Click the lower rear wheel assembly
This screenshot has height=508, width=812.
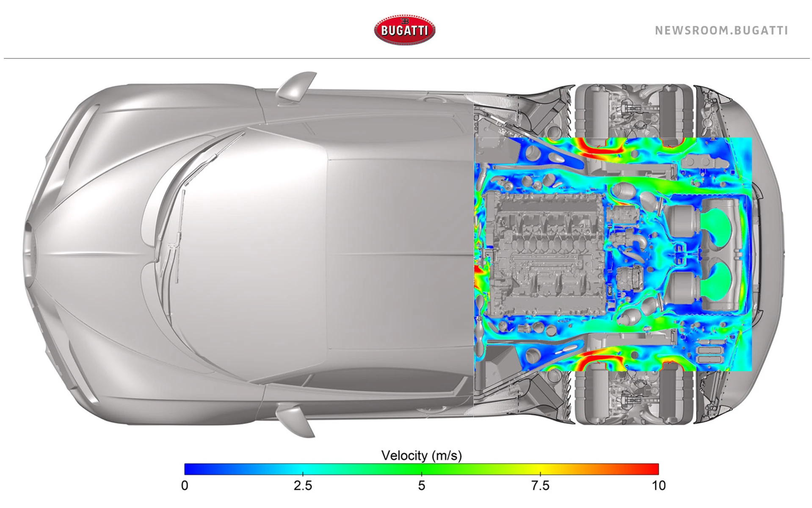(633, 397)
